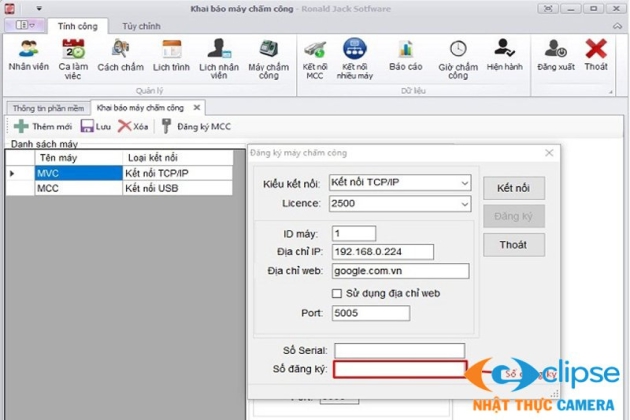The height and width of the screenshot is (420, 630).
Task: Close the Khai báo máy chấm công tab
Action: pyautogui.click(x=196, y=108)
